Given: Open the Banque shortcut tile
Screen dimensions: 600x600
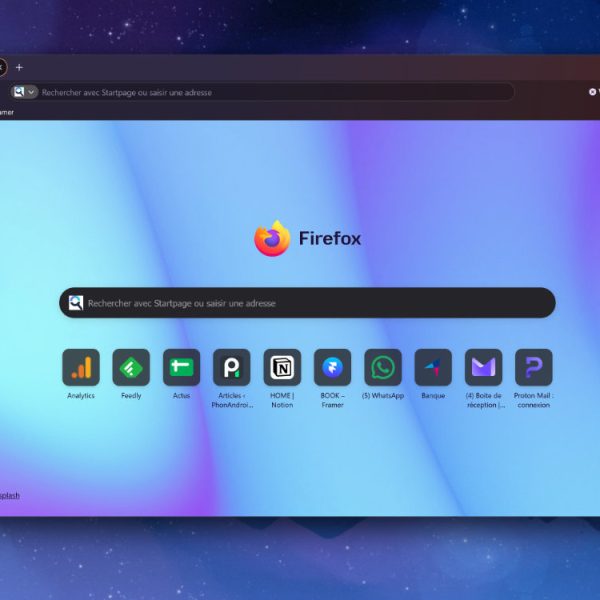Looking at the screenshot, I should (x=433, y=367).
